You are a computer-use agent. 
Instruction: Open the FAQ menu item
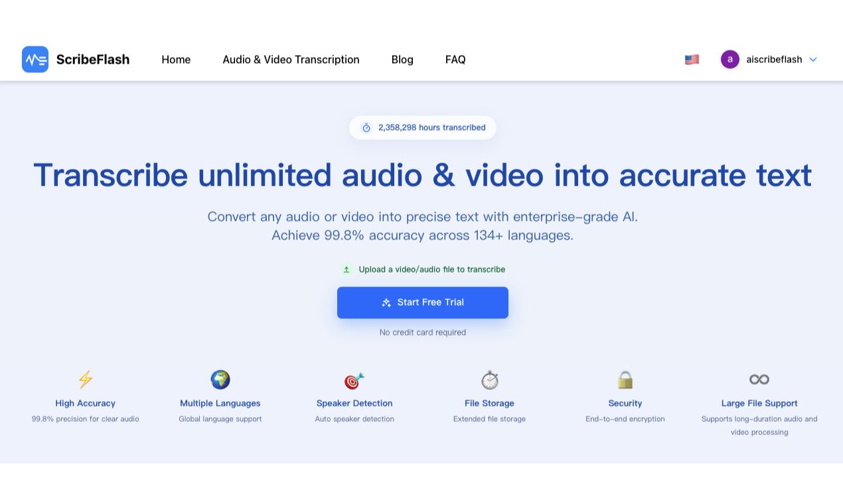coord(455,60)
